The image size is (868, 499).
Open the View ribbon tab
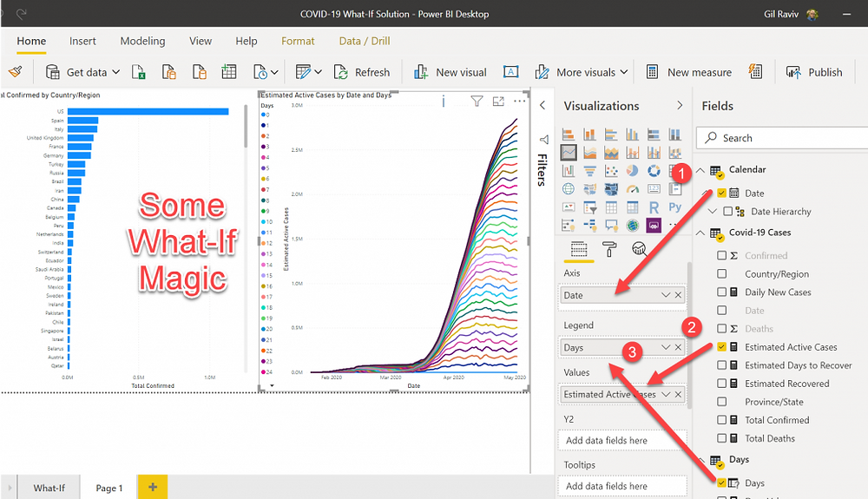click(x=201, y=41)
